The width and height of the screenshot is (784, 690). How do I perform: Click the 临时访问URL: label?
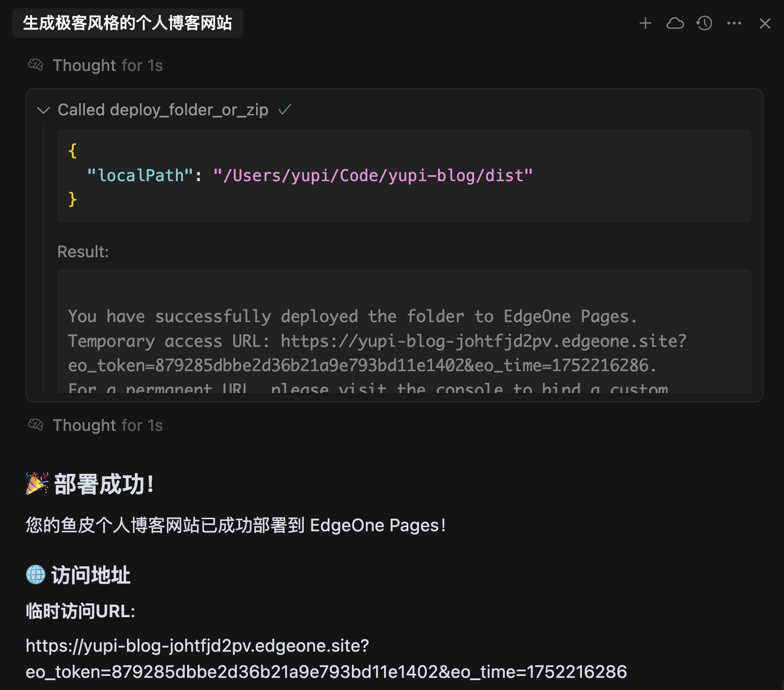80,611
